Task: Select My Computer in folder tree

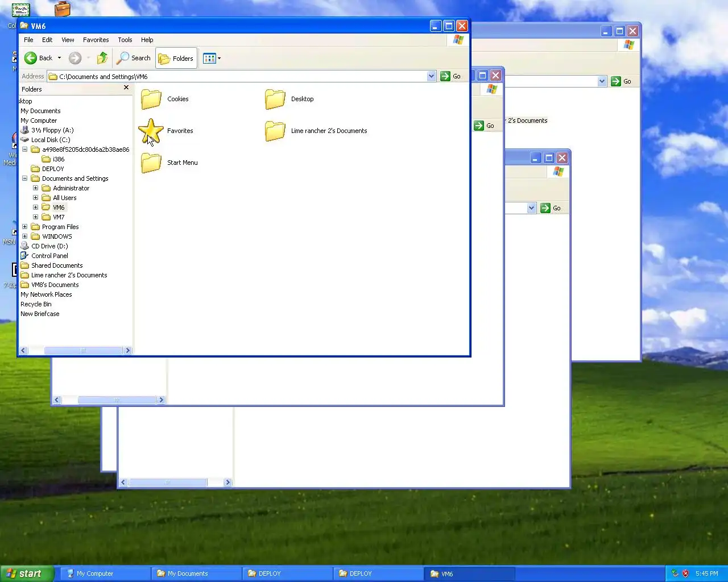Action: pyautogui.click(x=39, y=120)
